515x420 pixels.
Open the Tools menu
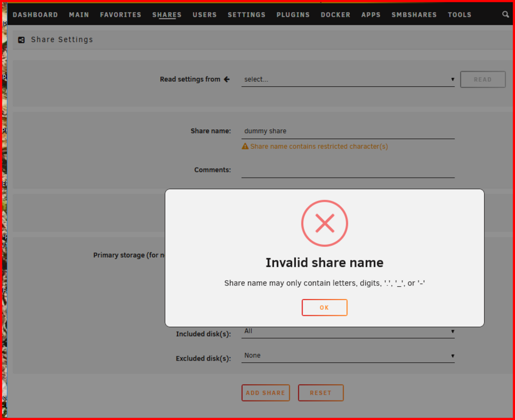pyautogui.click(x=460, y=15)
